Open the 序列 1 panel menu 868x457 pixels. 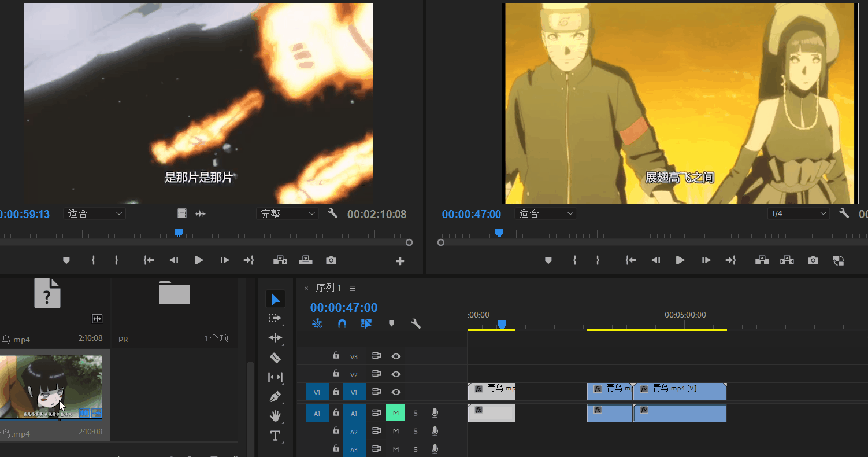pos(353,288)
